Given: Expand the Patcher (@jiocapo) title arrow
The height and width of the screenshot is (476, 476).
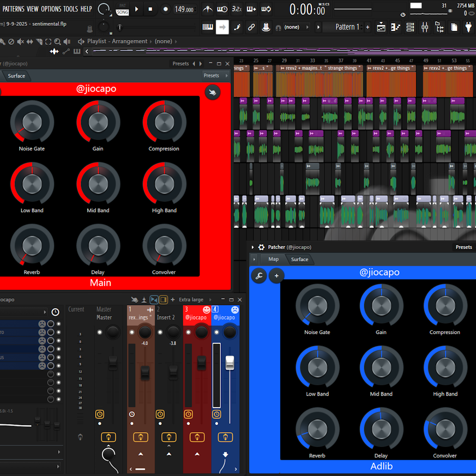Looking at the screenshot, I should tap(253, 247).
